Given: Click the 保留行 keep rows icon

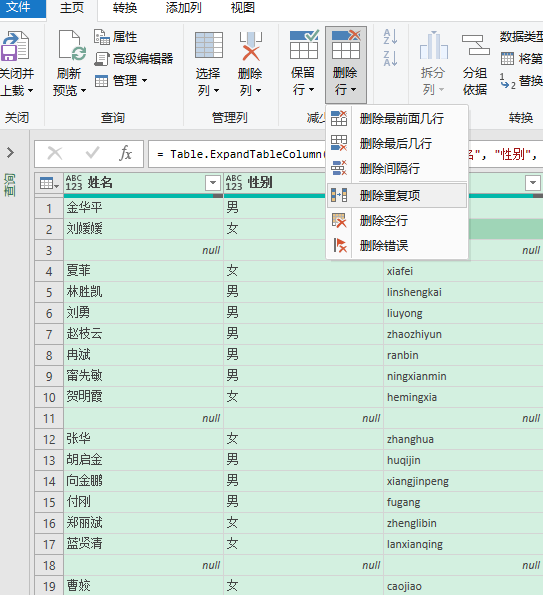Looking at the screenshot, I should click(x=304, y=45).
